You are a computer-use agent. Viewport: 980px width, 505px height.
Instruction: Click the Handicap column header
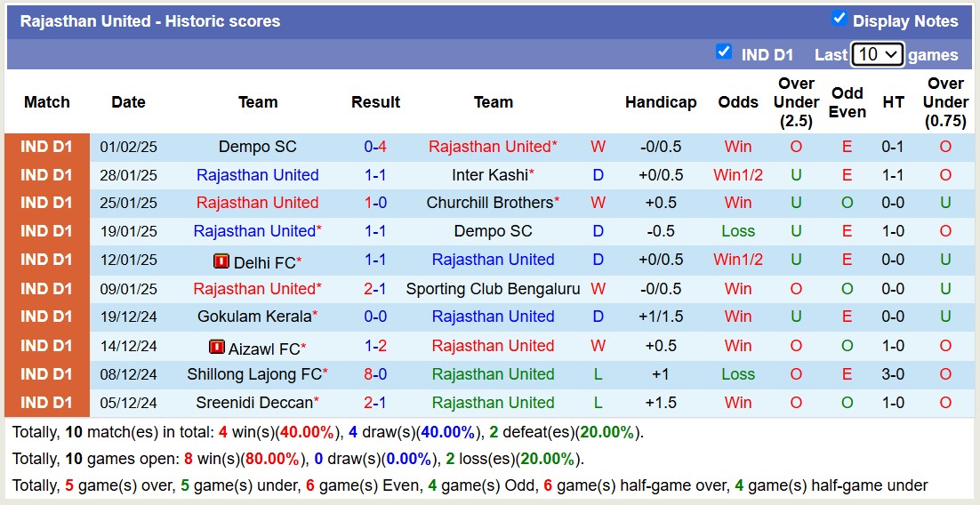[x=661, y=102]
